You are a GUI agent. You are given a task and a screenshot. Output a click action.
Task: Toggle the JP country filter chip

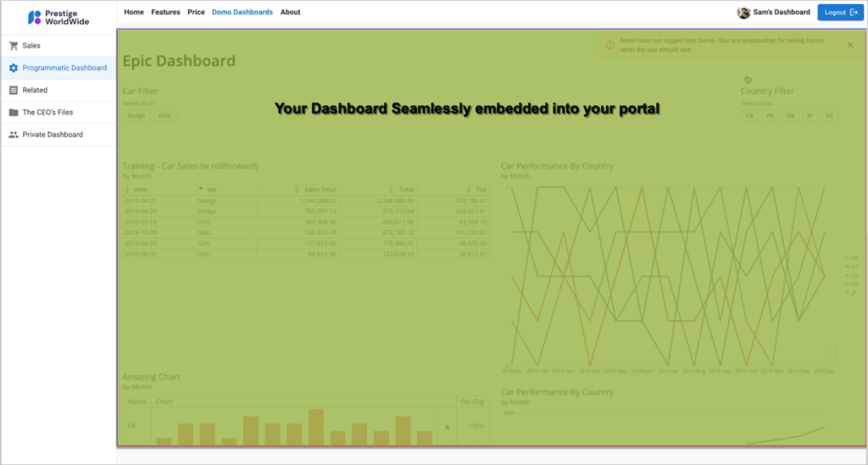pyautogui.click(x=810, y=115)
